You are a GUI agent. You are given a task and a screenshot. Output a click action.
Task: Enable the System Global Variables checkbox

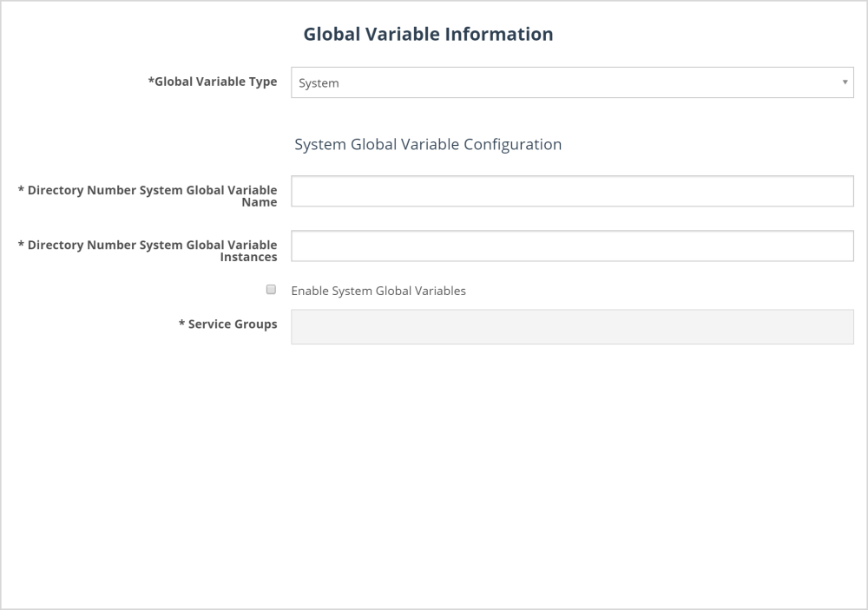[x=271, y=290]
